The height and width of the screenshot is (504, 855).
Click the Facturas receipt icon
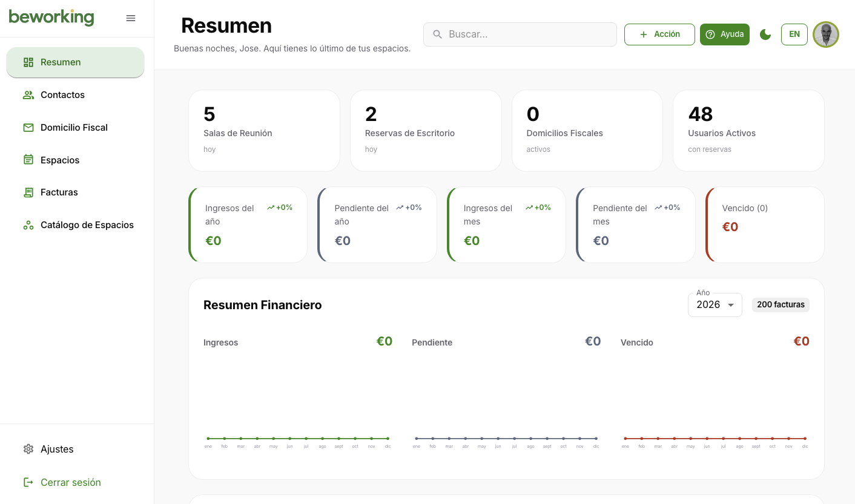[x=28, y=192]
